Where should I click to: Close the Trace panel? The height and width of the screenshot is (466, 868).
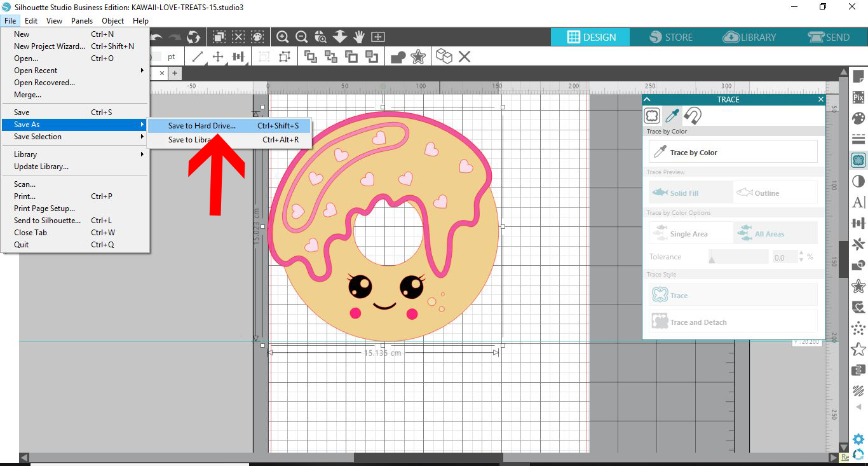[x=820, y=99]
